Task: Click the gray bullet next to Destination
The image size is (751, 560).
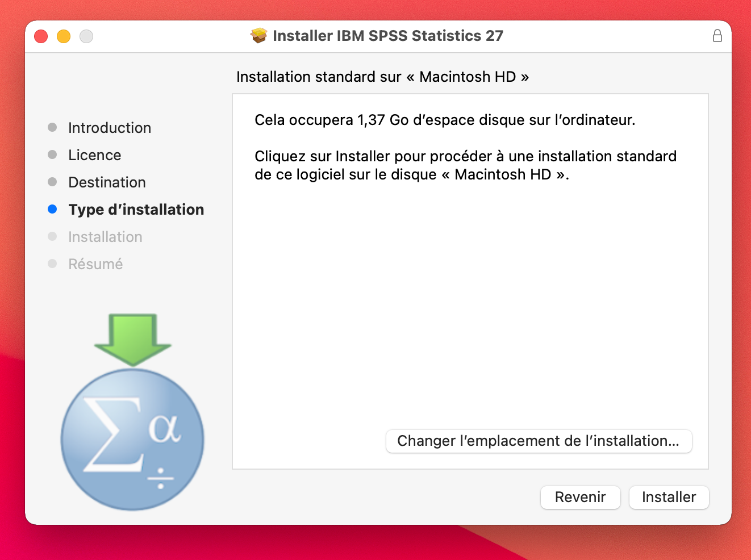Action: click(52, 182)
